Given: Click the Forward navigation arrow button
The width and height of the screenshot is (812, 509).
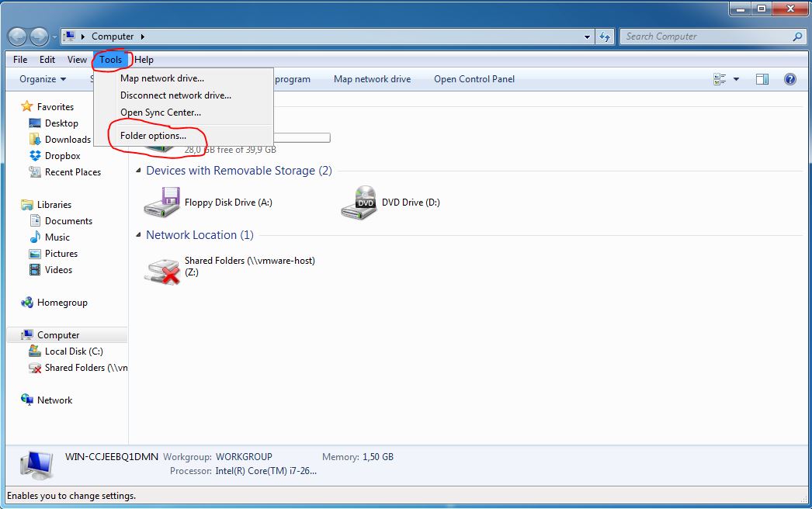Looking at the screenshot, I should [40, 36].
